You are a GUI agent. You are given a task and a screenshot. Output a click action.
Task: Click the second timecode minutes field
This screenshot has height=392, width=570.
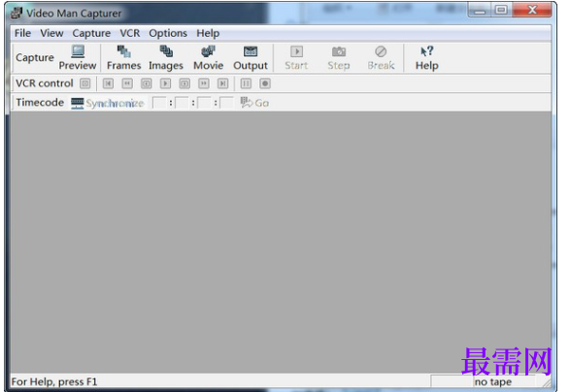[182, 103]
